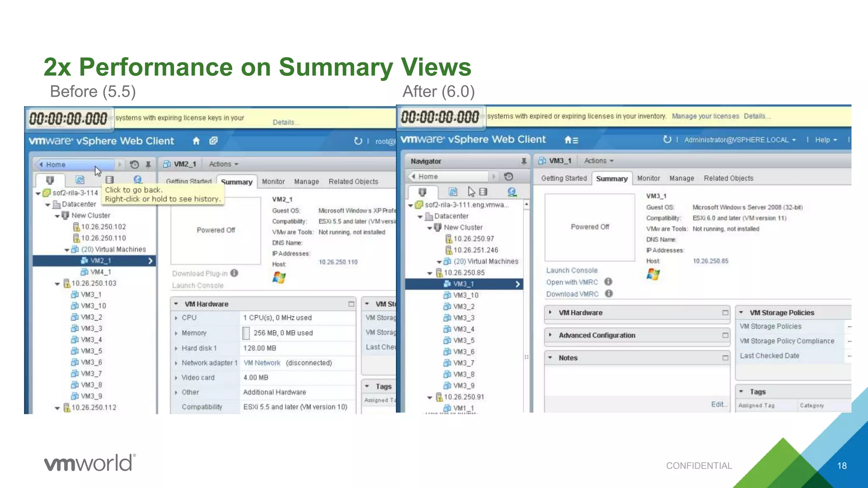868x488 pixels.
Task: Open Networking view in right Navigator
Action: click(512, 192)
